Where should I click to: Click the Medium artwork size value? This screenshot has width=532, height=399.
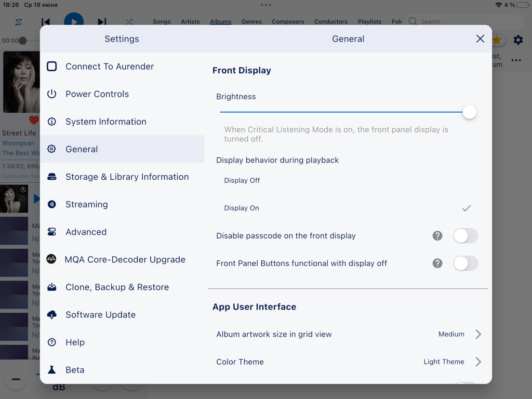[x=451, y=334]
